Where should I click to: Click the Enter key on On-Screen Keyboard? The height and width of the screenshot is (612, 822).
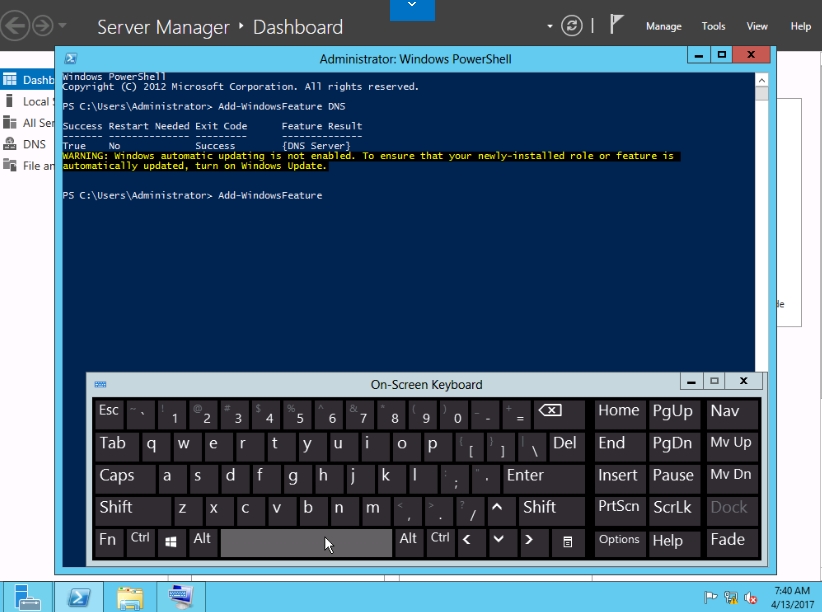point(544,478)
